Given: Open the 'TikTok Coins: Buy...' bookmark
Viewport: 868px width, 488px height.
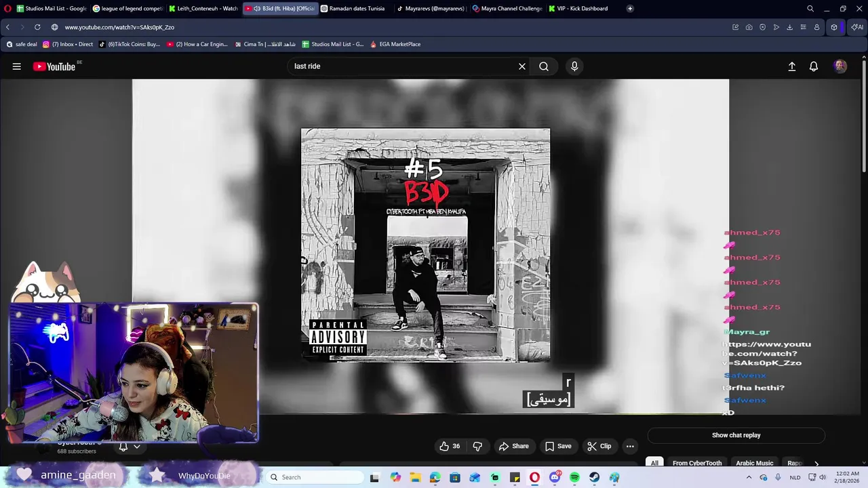Looking at the screenshot, I should [x=130, y=44].
